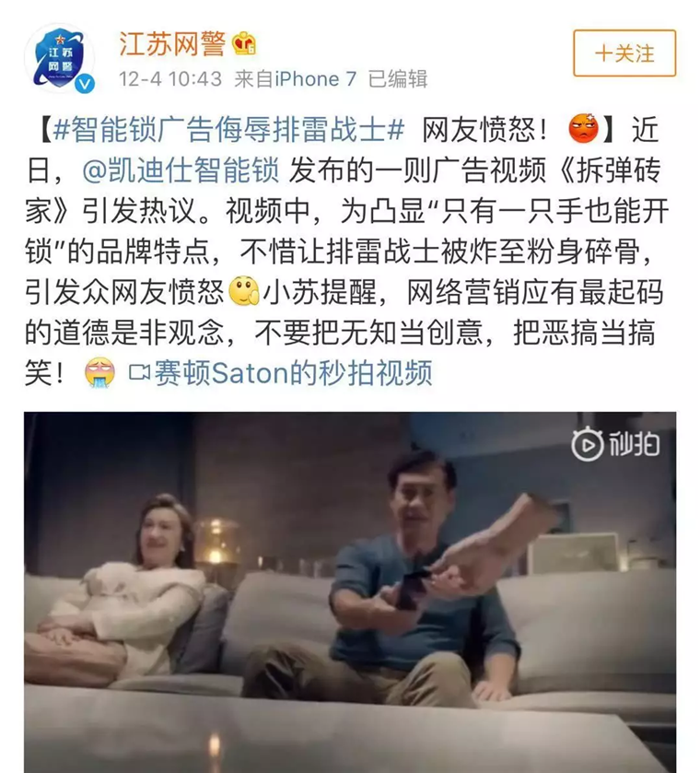Click the woman on the sofa in the video

pos(123,591)
